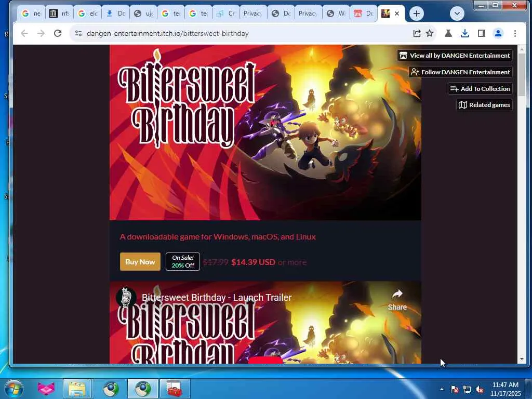Click the "A downloadable game for Windows, macOS, and Linux" text

coord(218,236)
